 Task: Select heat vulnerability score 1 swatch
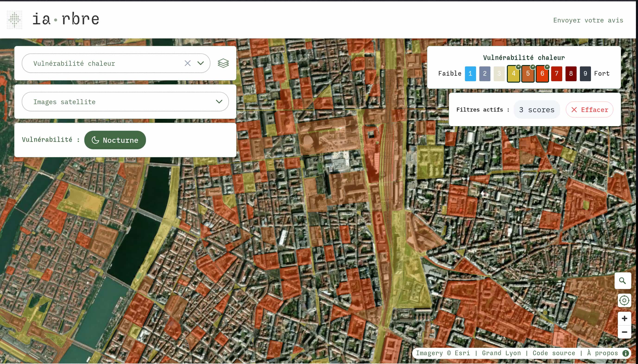[x=470, y=74]
